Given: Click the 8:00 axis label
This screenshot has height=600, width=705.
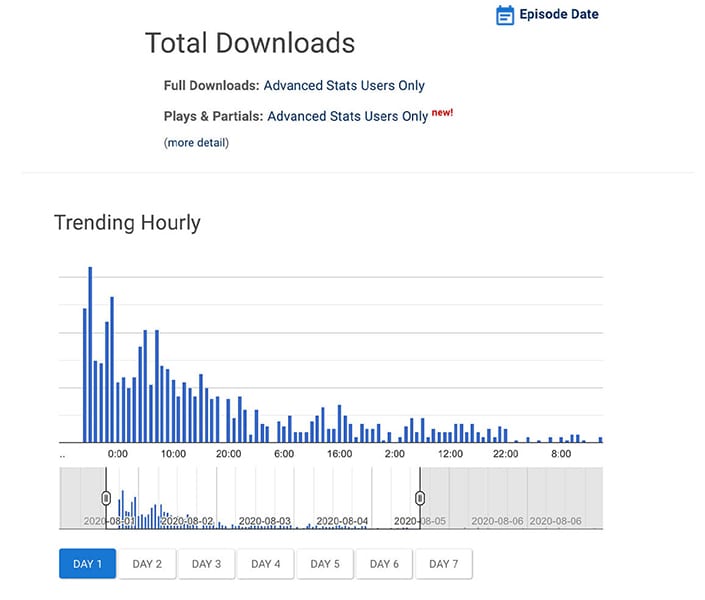Looking at the screenshot, I should click(x=561, y=454).
